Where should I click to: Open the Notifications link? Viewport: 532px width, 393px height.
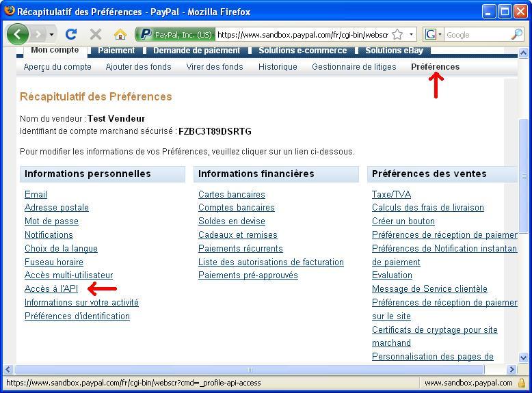coord(49,235)
